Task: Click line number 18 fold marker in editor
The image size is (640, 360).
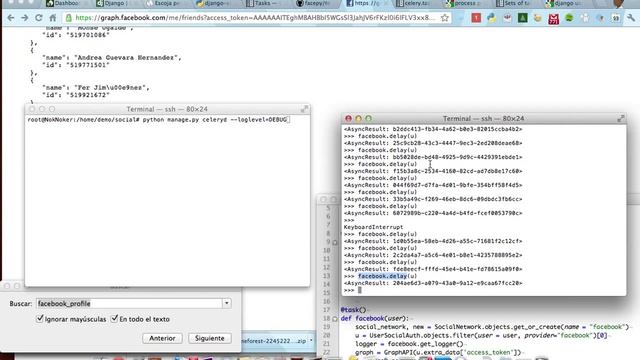Action: point(335,319)
